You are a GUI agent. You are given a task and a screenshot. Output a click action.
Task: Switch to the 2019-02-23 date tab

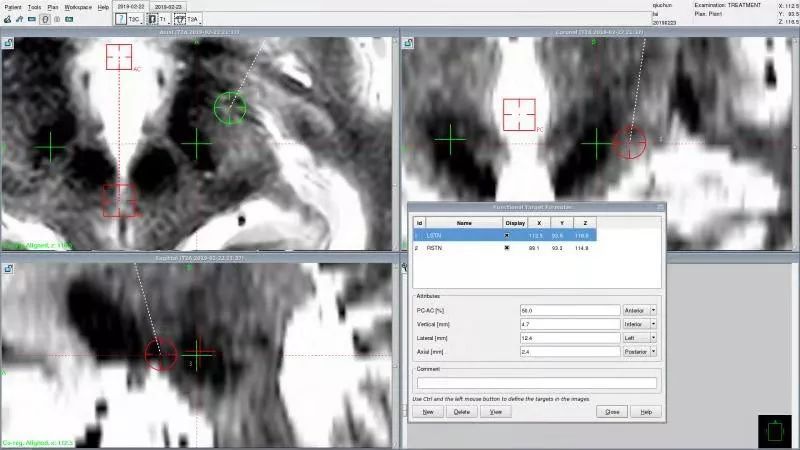tap(169, 6)
